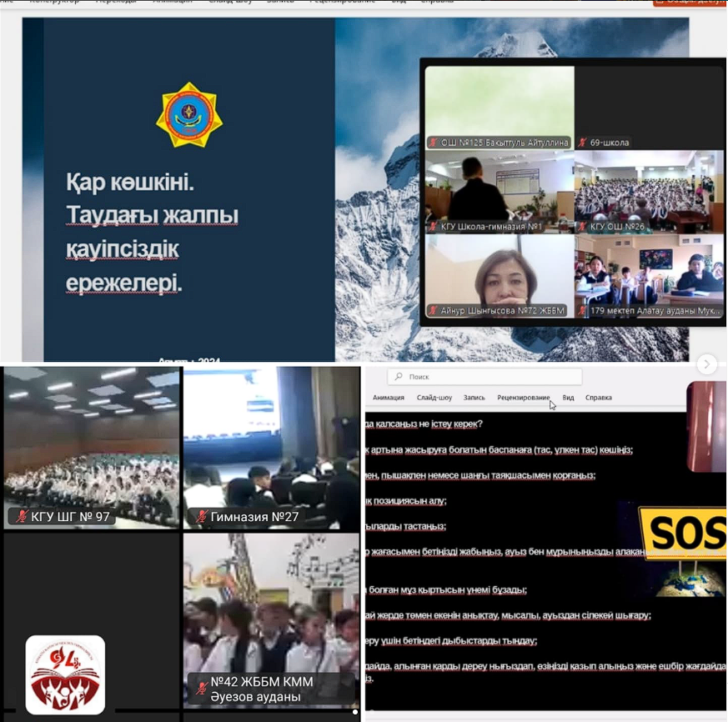Click the line ending позициясын алу;
The height and width of the screenshot is (722, 728).
(406, 501)
